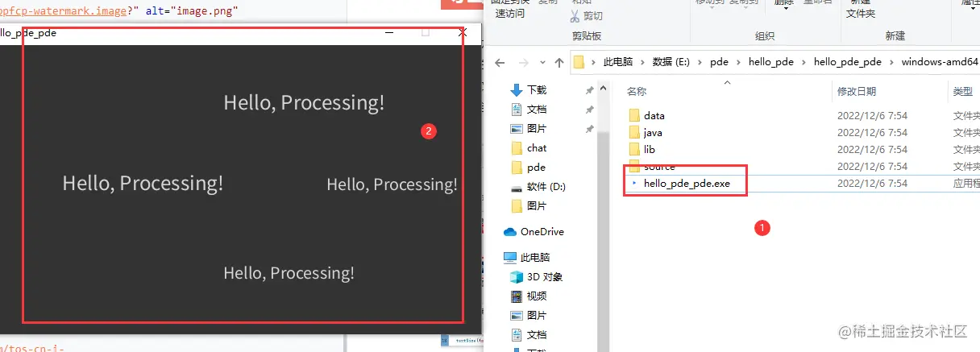Open 视频 in navigation pane
Viewport: 980px width, 352px height.
537,296
